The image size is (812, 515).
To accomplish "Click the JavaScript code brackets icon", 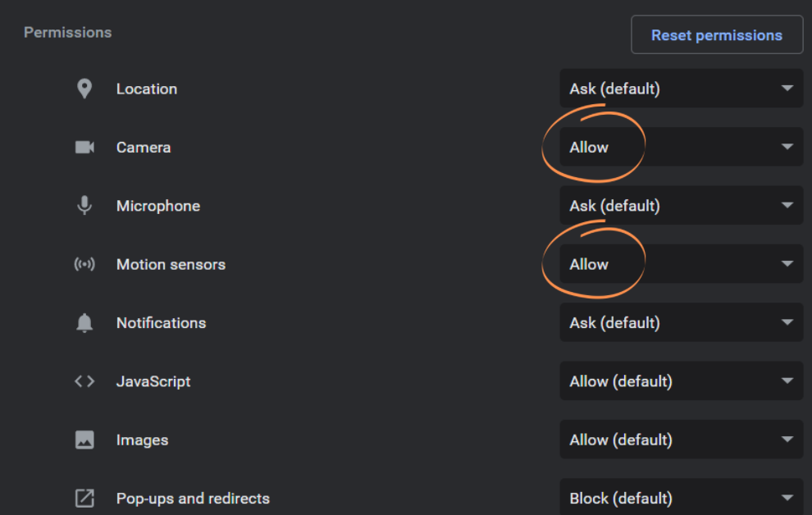I will (x=84, y=381).
